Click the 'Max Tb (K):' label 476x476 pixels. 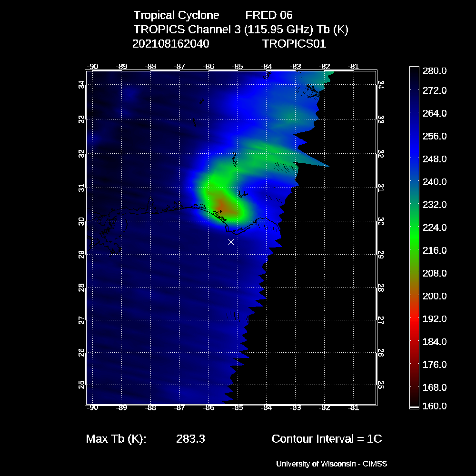click(x=116, y=439)
